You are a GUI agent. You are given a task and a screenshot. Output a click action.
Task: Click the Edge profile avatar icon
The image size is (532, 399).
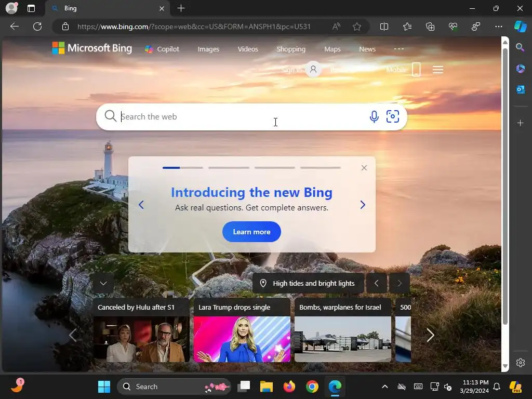coord(11,8)
